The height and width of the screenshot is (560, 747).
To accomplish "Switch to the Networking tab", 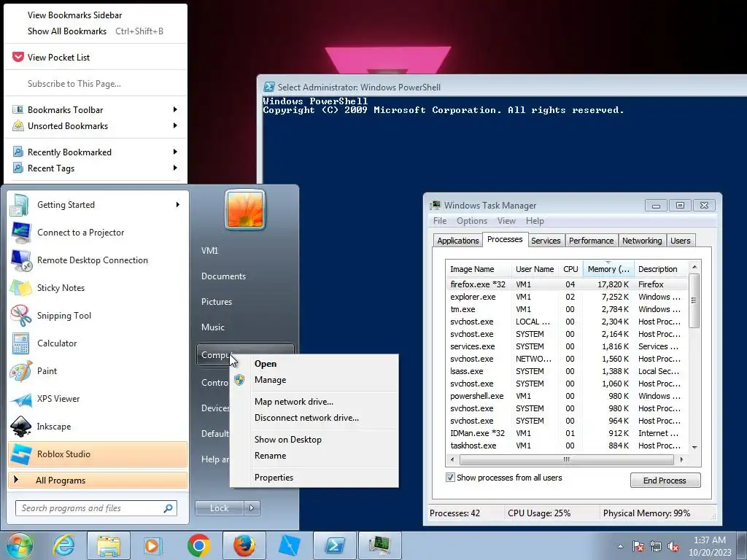I will pyautogui.click(x=642, y=241).
